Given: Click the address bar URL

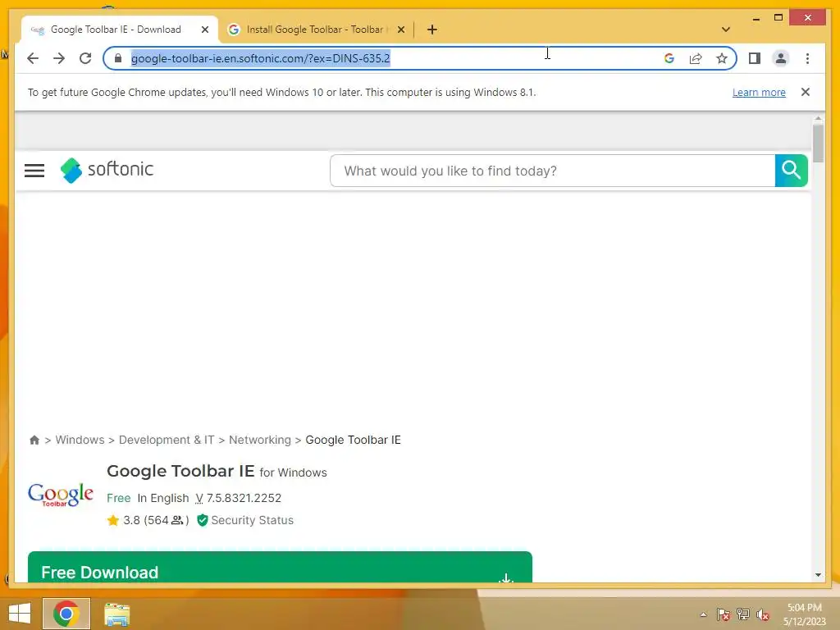Looking at the screenshot, I should click(260, 58).
